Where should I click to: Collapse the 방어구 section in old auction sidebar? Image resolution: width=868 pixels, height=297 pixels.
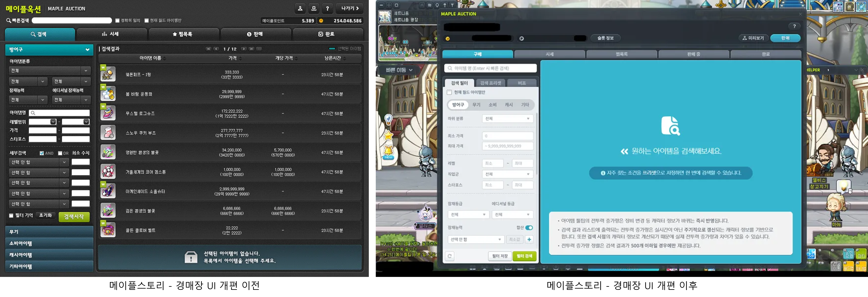click(50, 50)
